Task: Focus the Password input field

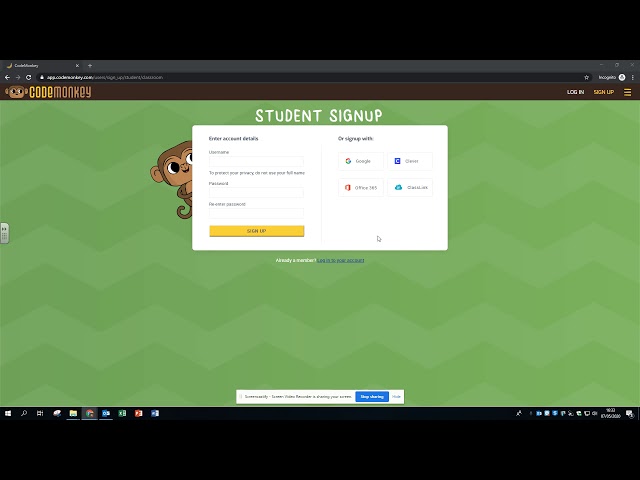Action: point(256,192)
